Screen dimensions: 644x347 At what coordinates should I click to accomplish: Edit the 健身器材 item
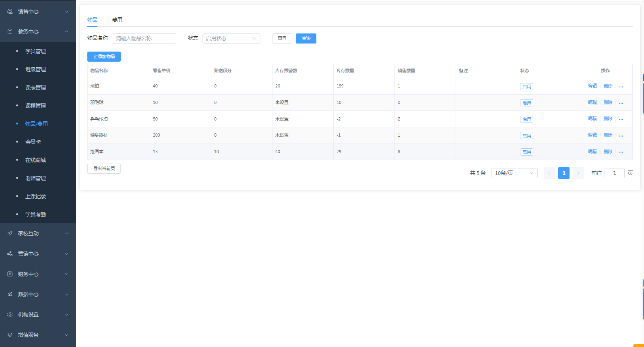592,135
